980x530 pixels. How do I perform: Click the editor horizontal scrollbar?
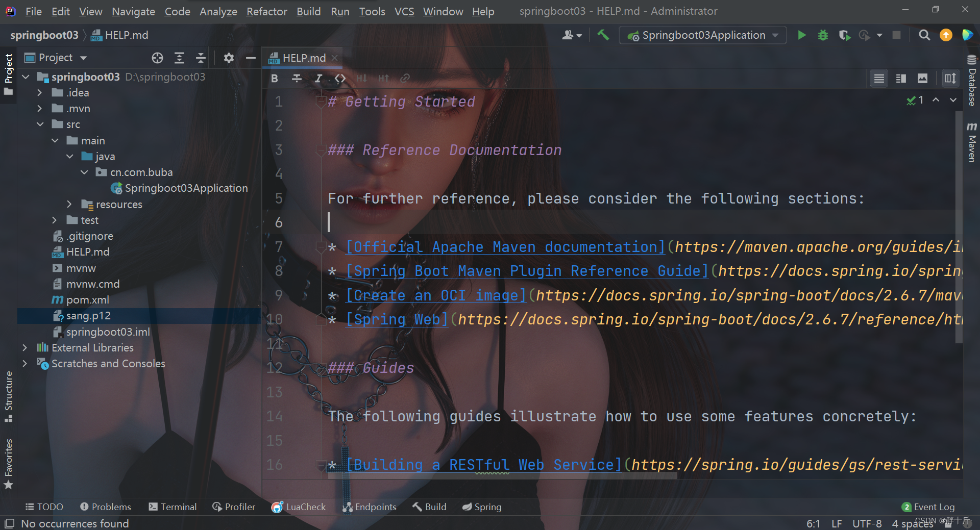pos(503,475)
